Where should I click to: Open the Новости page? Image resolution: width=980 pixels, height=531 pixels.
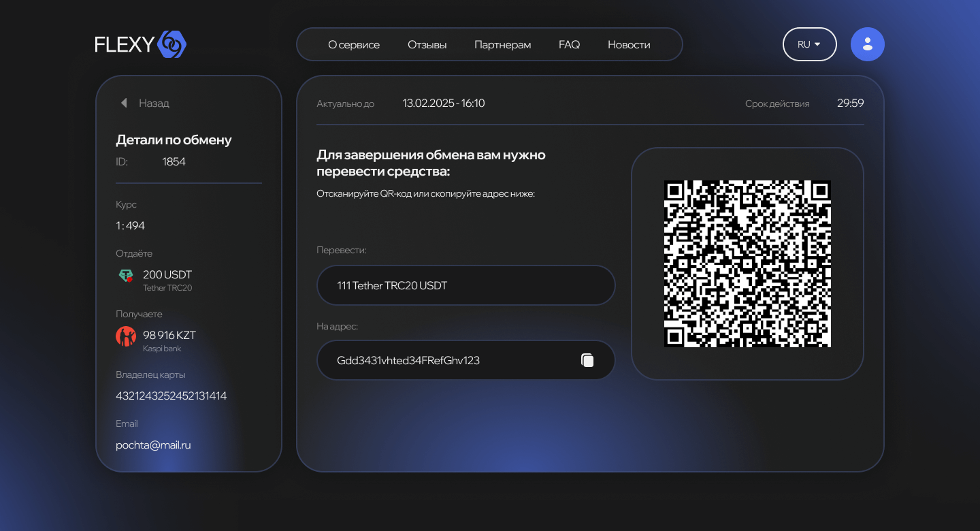click(x=629, y=45)
